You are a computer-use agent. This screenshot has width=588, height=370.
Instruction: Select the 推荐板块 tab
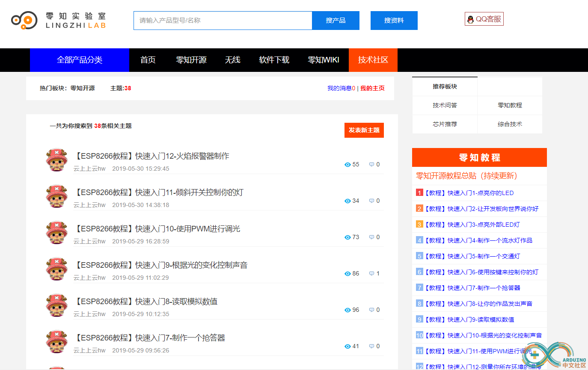(x=445, y=86)
